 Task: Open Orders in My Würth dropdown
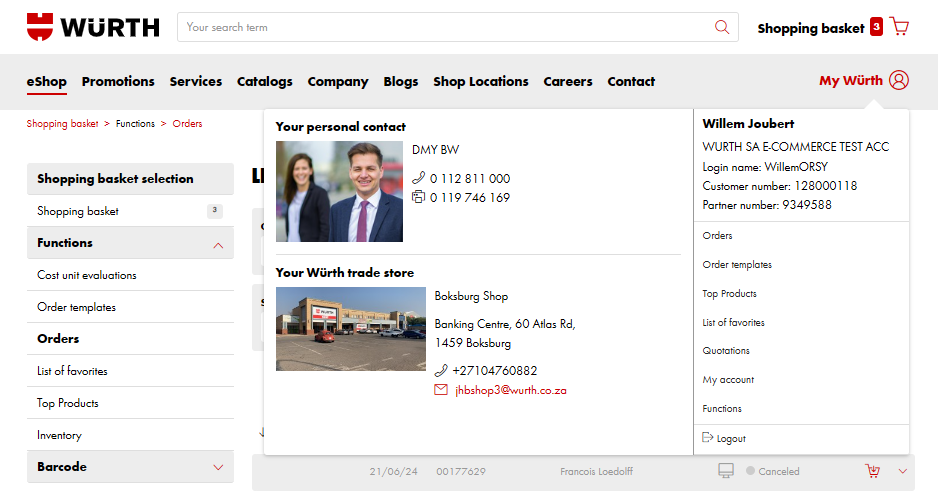pos(717,236)
